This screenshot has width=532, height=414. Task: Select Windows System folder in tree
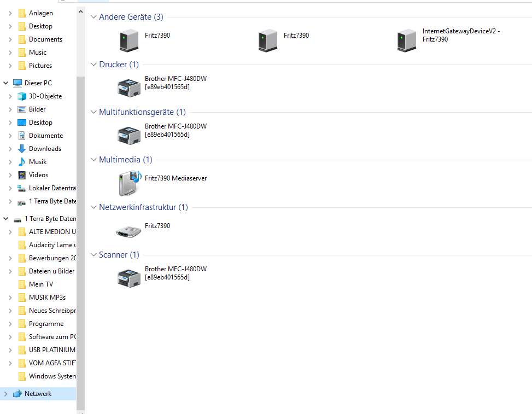[52, 376]
